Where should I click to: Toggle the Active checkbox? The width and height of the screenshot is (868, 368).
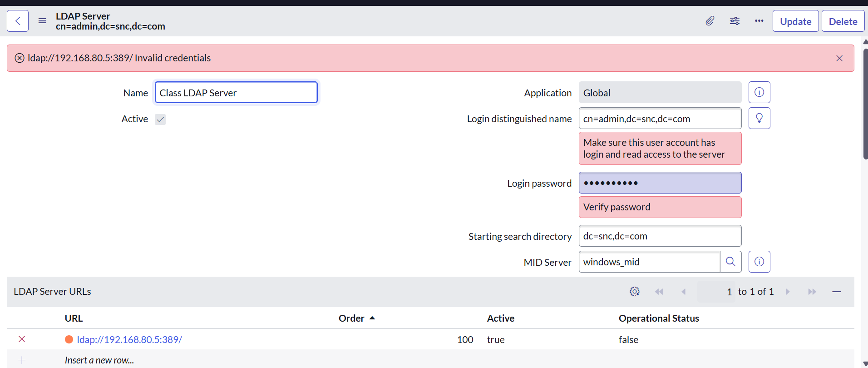[160, 119]
